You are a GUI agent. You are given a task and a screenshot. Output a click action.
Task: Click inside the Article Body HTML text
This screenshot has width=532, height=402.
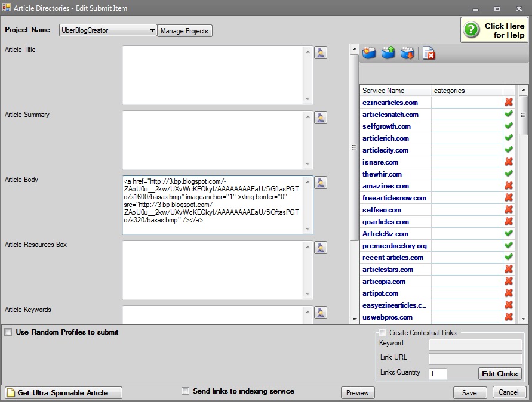coord(211,200)
